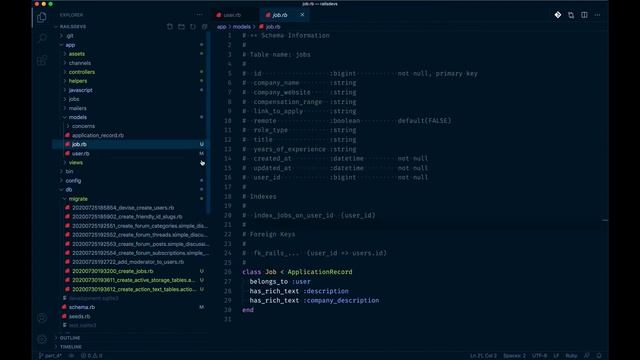Screen dimensions: 640x360
Task: Click the Git open changes icon in editor toolbar
Action: [558, 15]
